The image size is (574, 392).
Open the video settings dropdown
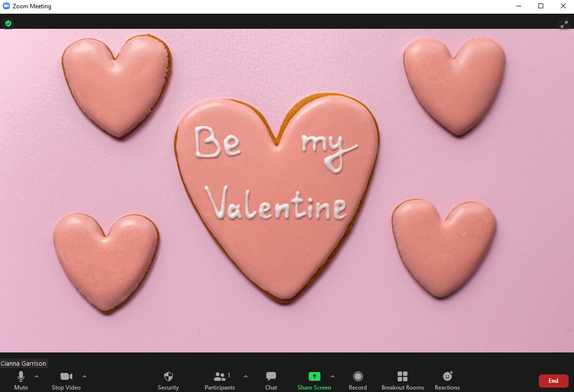84,377
